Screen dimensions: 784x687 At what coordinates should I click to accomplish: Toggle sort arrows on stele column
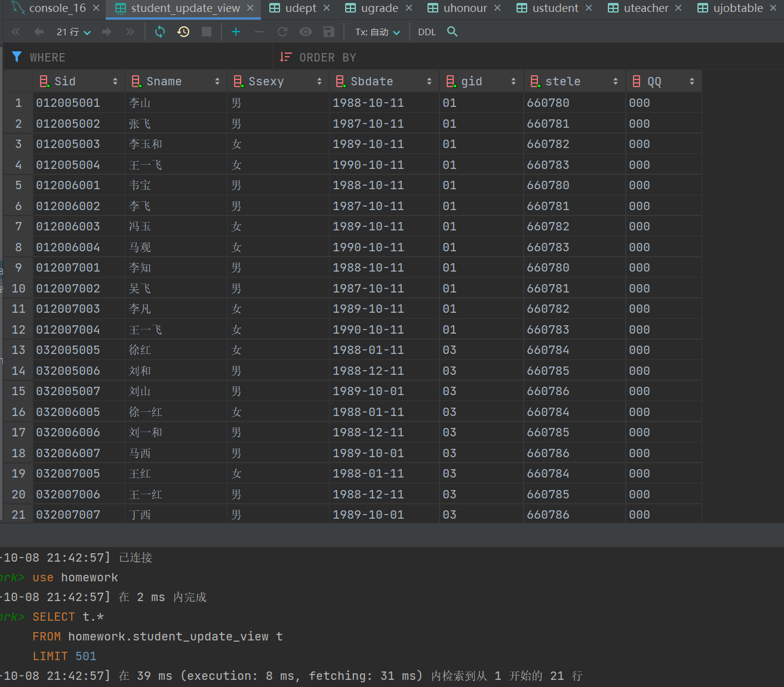point(616,81)
